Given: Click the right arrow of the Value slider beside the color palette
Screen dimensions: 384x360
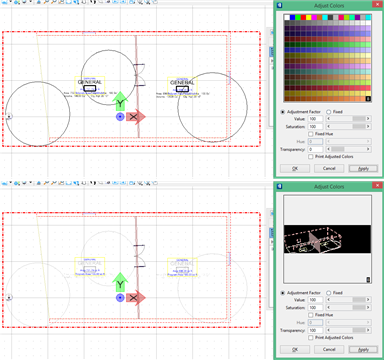Looking at the screenshot, I should click(368, 119).
